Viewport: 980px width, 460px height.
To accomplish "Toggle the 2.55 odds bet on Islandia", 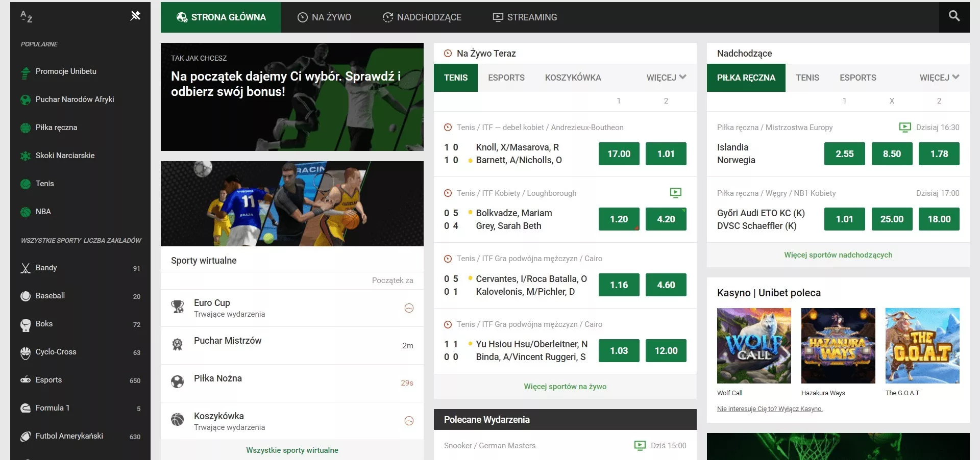I will 844,154.
